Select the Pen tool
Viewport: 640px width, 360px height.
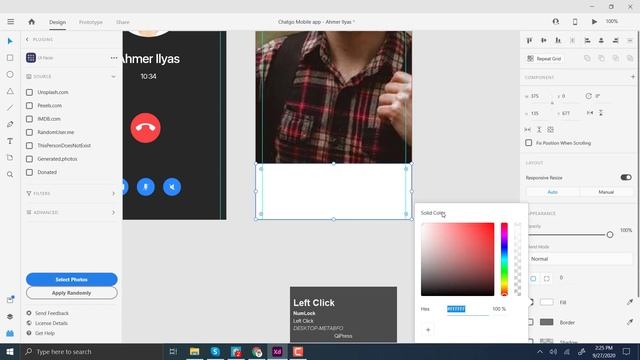point(10,124)
